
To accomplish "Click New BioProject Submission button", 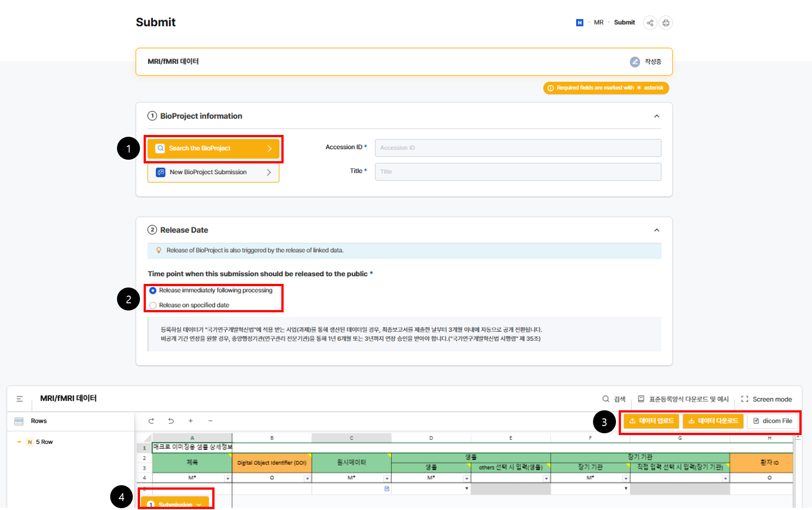I will click(213, 172).
